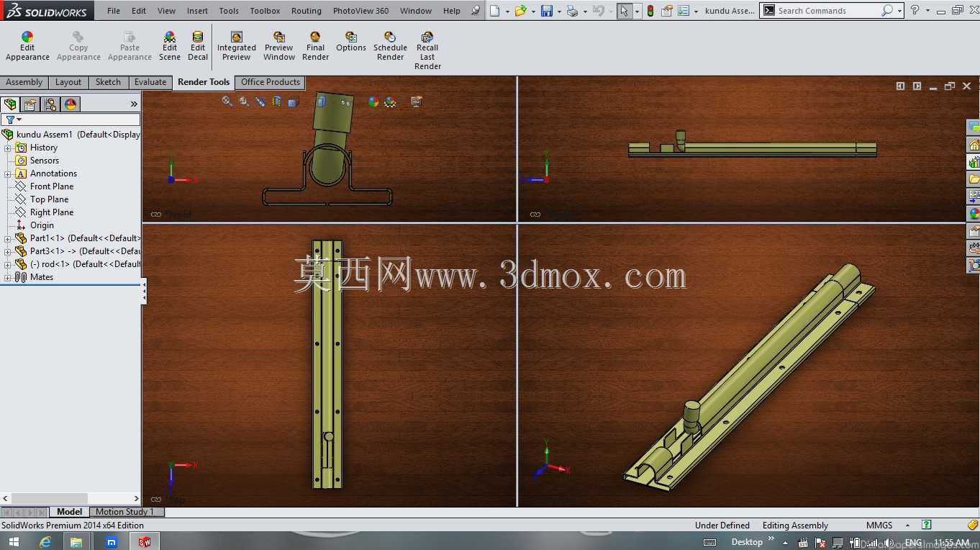Click the pin icon beside Help menu
The width and height of the screenshot is (980, 550).
[x=475, y=11]
